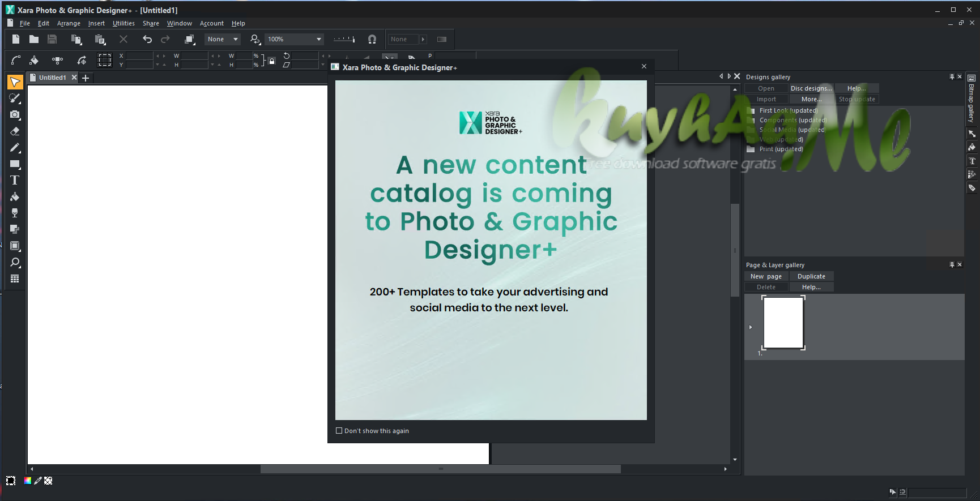
Task: Undo the last action
Action: pos(147,39)
